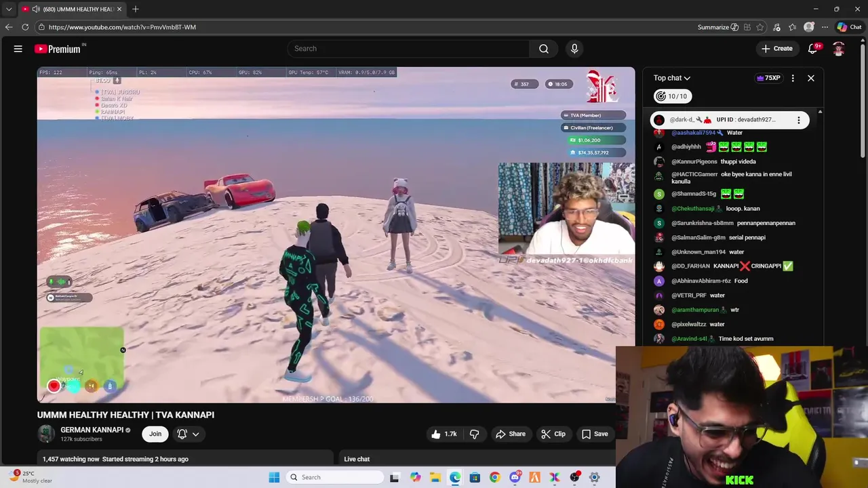The height and width of the screenshot is (488, 868).
Task: Click the @HACTICGamerr chat username
Action: pyautogui.click(x=694, y=174)
